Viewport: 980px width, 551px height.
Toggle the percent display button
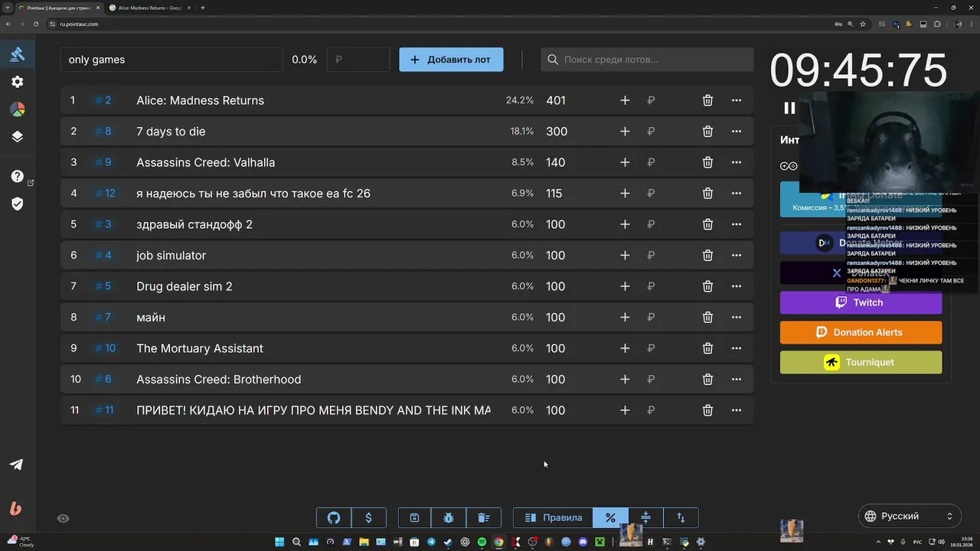tap(610, 517)
